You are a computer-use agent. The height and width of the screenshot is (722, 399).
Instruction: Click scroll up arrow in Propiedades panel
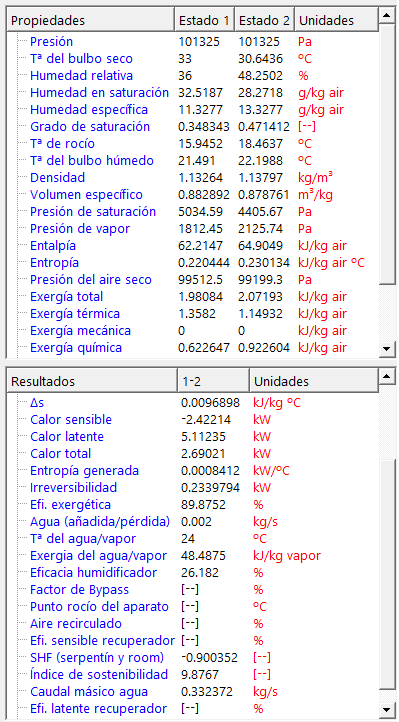click(x=385, y=17)
